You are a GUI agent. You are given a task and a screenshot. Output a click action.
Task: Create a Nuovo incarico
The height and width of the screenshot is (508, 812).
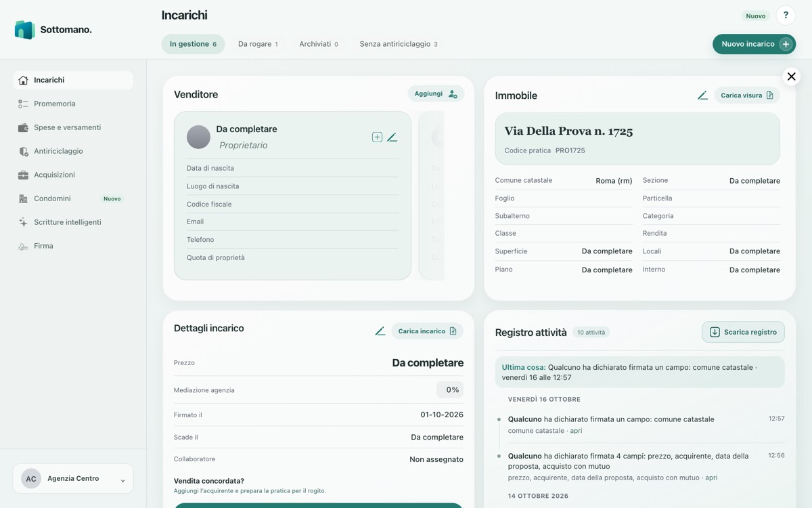[x=754, y=44]
